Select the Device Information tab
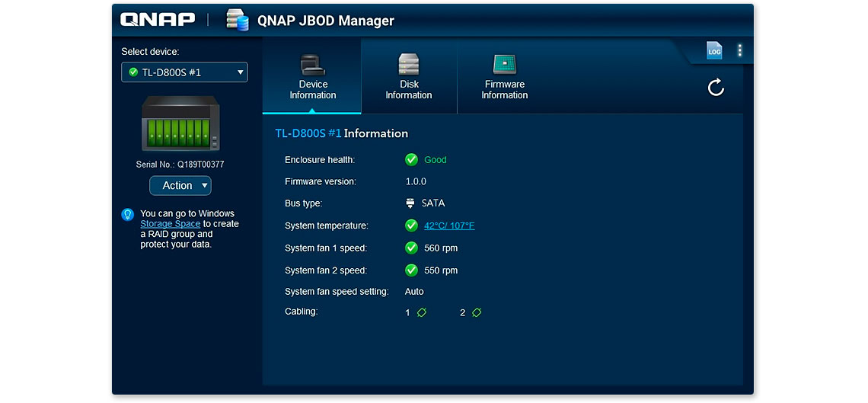The image size is (868, 403). [x=312, y=78]
